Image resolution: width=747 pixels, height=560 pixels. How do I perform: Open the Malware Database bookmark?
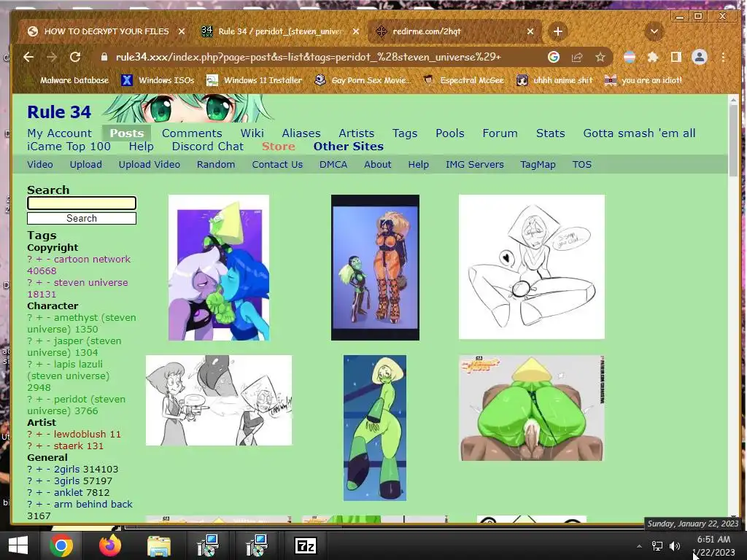[68, 80]
